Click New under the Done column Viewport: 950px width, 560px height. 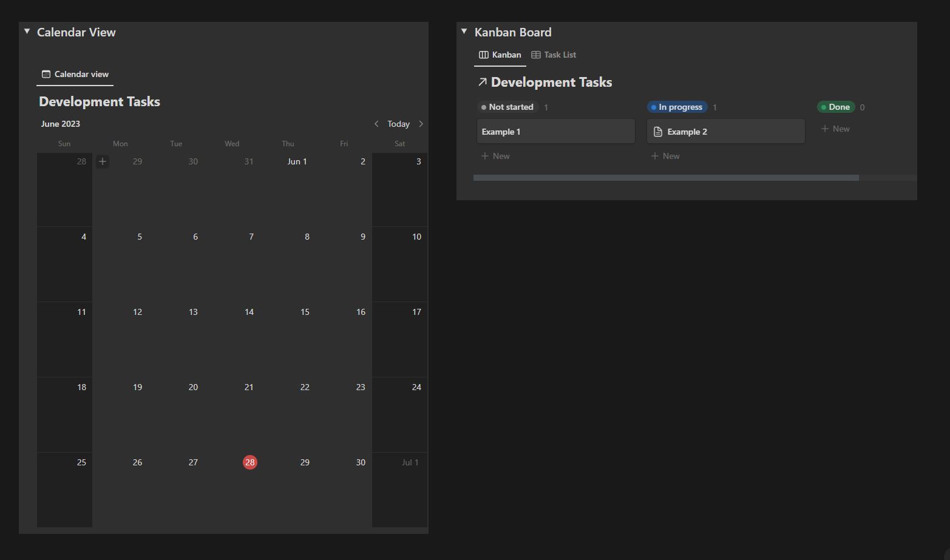pyautogui.click(x=835, y=128)
